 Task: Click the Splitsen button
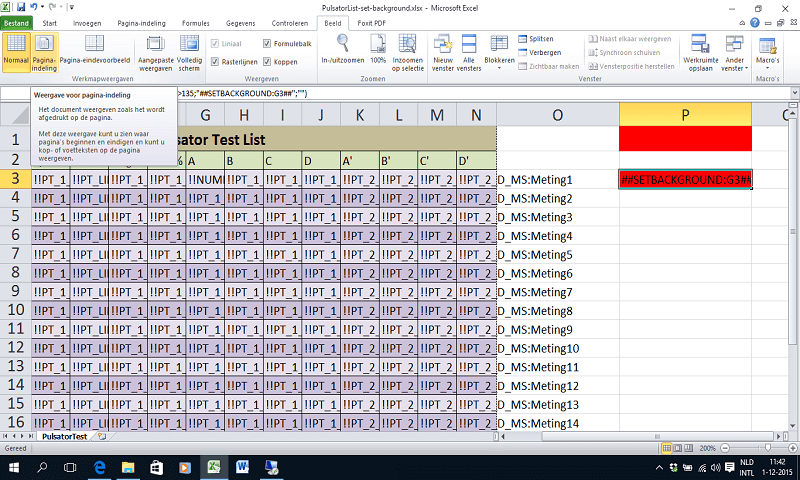[x=540, y=38]
